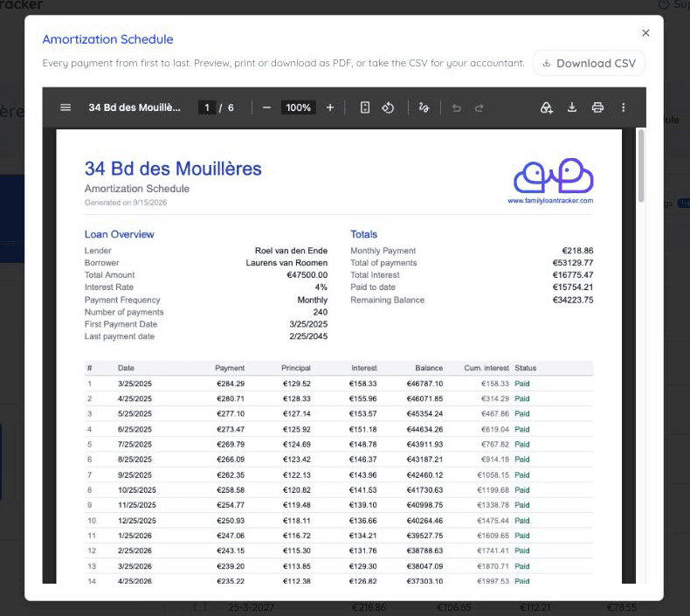This screenshot has width=690, height=616.
Task: Click the 'Status' column header
Action: click(x=526, y=368)
